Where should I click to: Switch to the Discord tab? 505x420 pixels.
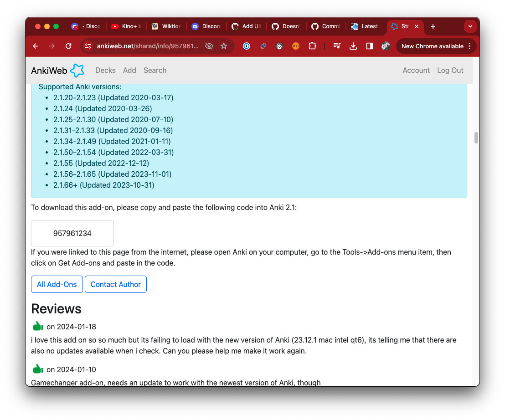[x=206, y=26]
